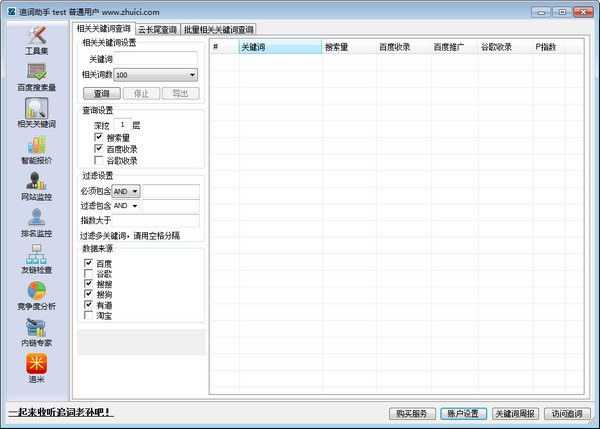The width and height of the screenshot is (600, 429).
Task: Open the 相关词数 dropdown showing 100
Action: 156,75
